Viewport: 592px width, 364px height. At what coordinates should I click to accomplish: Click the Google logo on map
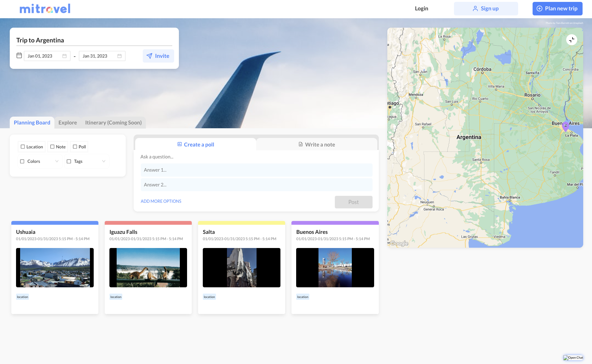point(399,243)
